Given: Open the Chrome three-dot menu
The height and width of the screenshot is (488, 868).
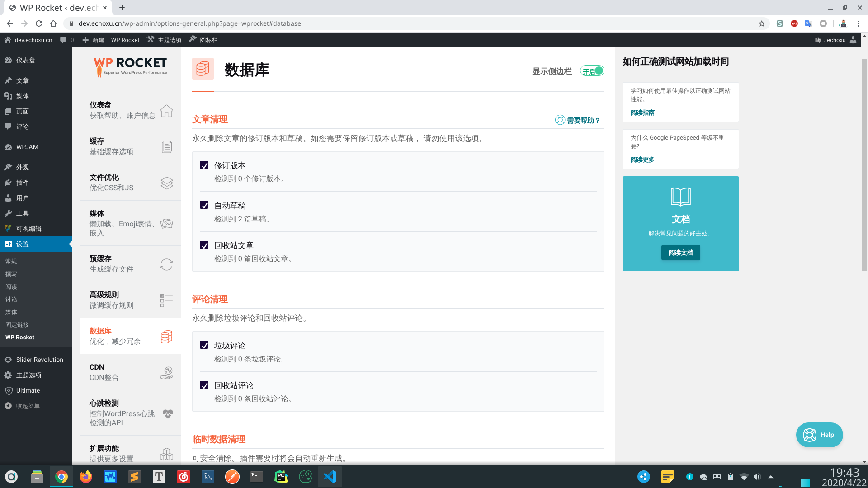Looking at the screenshot, I should click(858, 23).
